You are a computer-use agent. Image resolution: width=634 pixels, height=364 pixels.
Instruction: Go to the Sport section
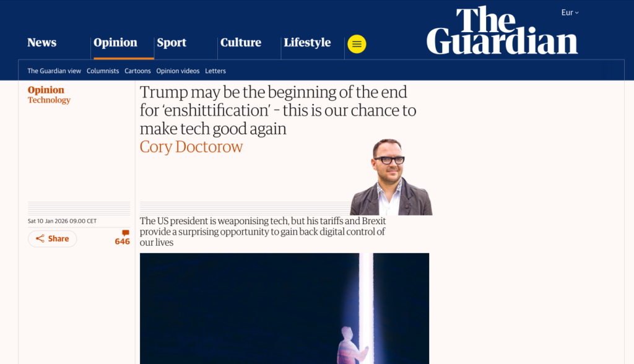(x=172, y=43)
